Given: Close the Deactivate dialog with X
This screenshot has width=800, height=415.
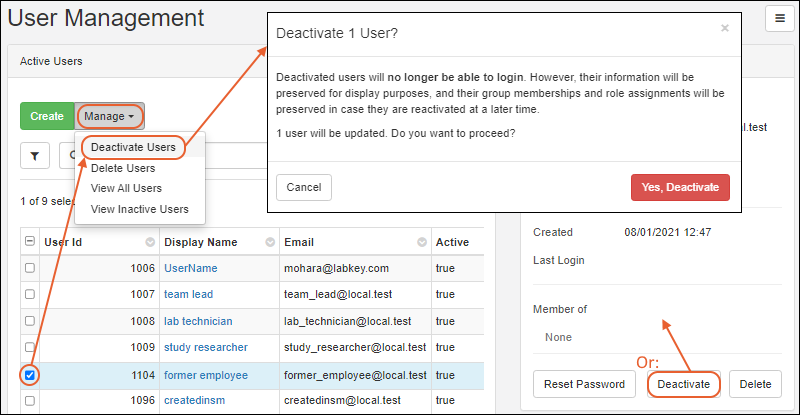Looking at the screenshot, I should [725, 29].
